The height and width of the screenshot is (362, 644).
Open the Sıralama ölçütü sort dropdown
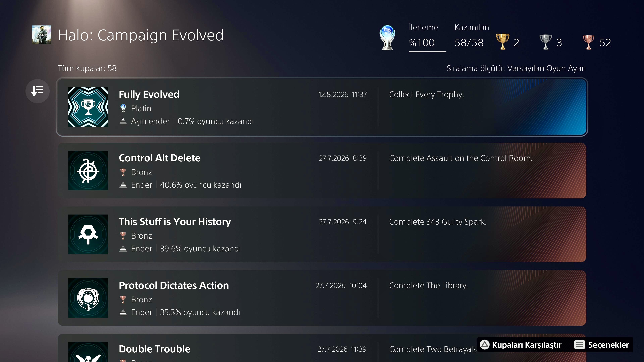(x=516, y=68)
